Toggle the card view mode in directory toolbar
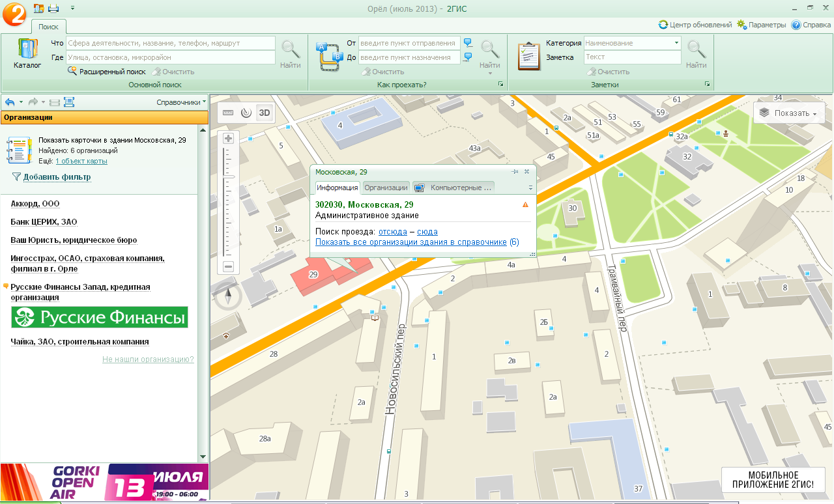The width and height of the screenshot is (834, 504). (69, 102)
